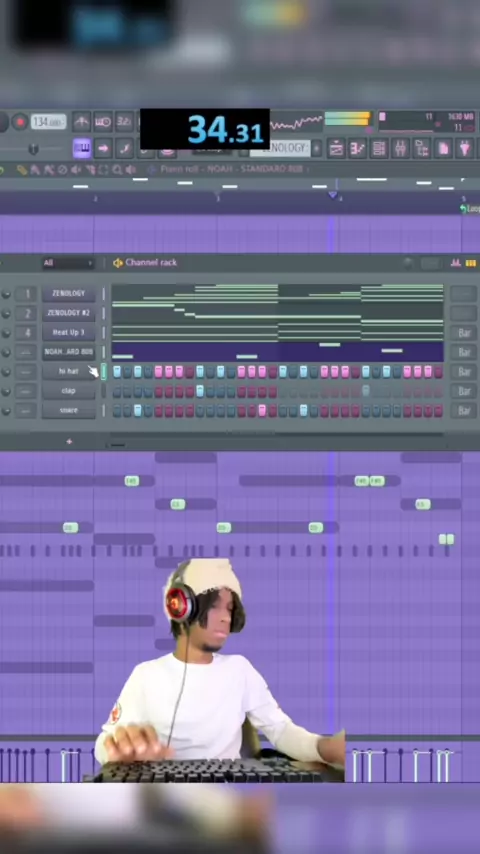The height and width of the screenshot is (854, 480).
Task: Toggle the first hi hat step
Action: click(x=117, y=372)
